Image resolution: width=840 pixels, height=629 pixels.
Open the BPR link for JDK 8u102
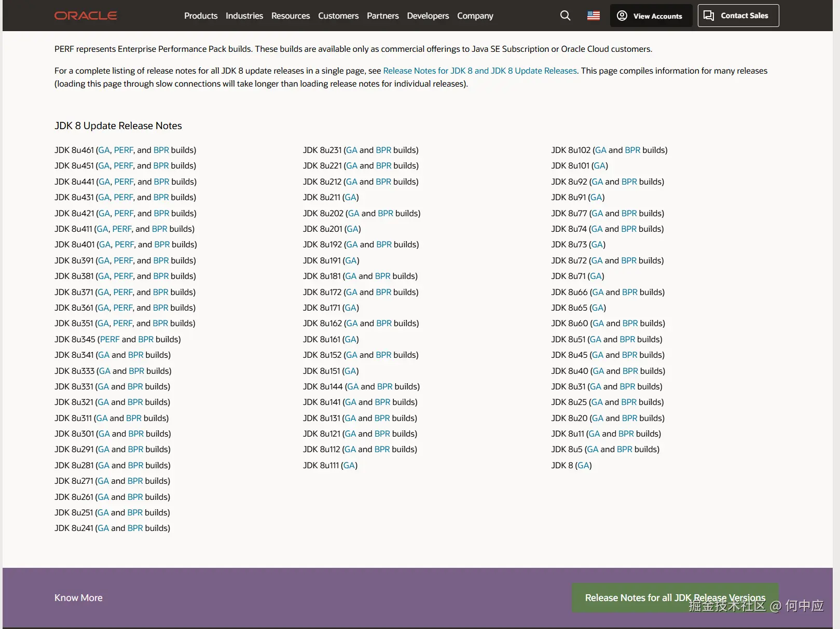pos(633,150)
